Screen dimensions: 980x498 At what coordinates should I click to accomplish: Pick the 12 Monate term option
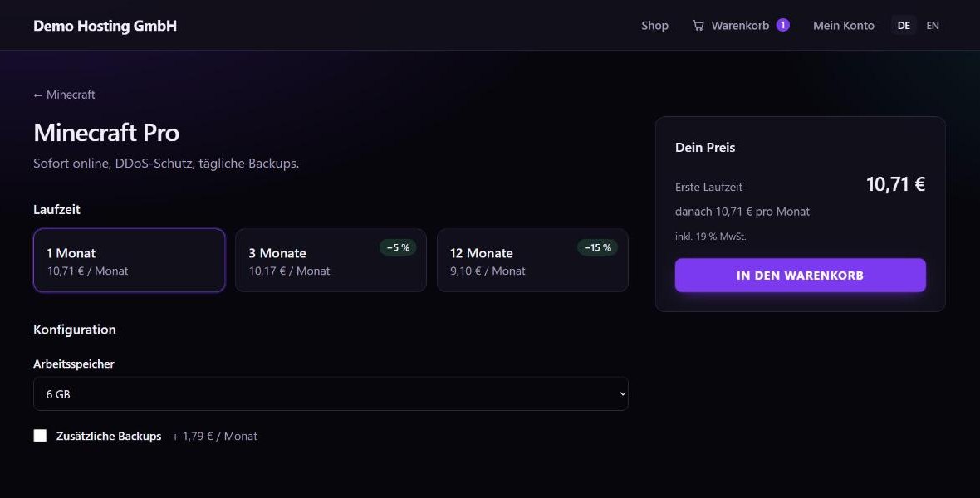532,260
